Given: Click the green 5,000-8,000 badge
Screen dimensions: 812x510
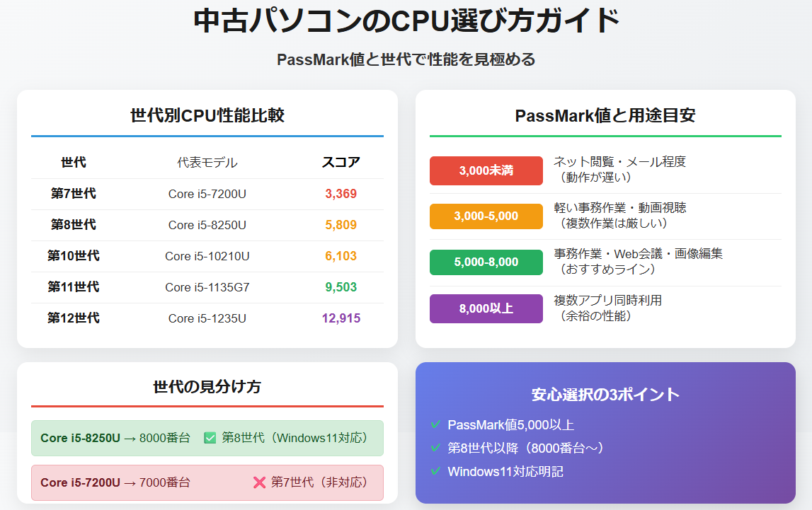Looking at the screenshot, I should coord(486,262).
